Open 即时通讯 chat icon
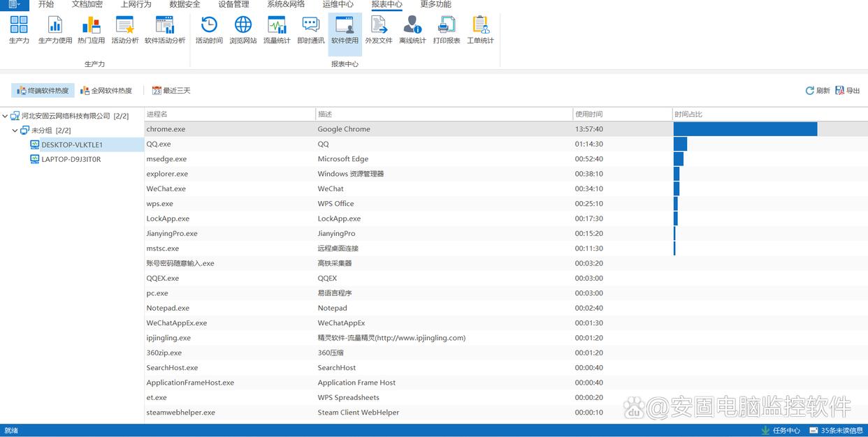The width and height of the screenshot is (868, 437). (x=310, y=30)
